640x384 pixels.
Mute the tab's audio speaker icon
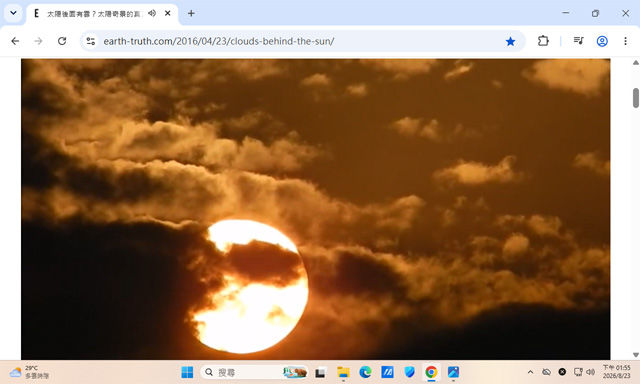pyautogui.click(x=152, y=13)
